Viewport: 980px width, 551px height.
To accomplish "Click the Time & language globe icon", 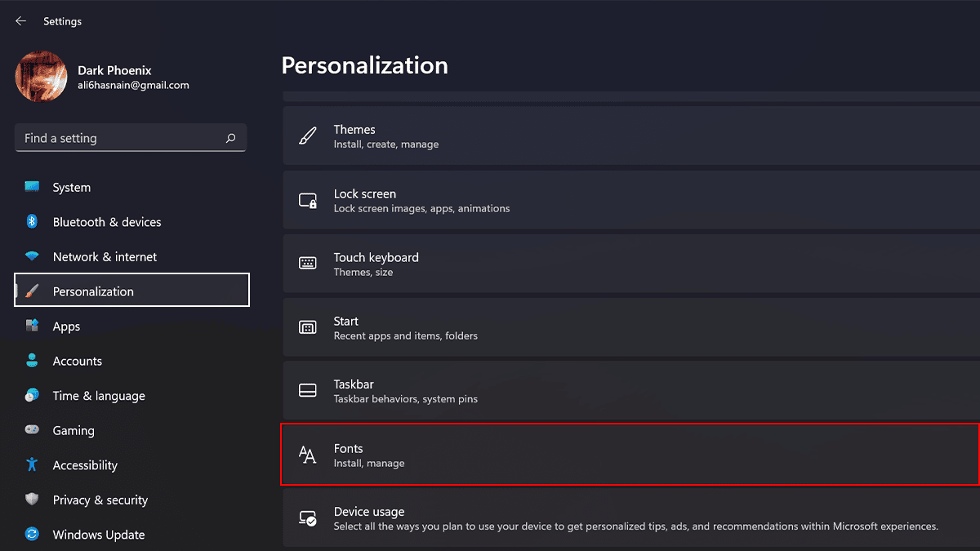I will 32,395.
